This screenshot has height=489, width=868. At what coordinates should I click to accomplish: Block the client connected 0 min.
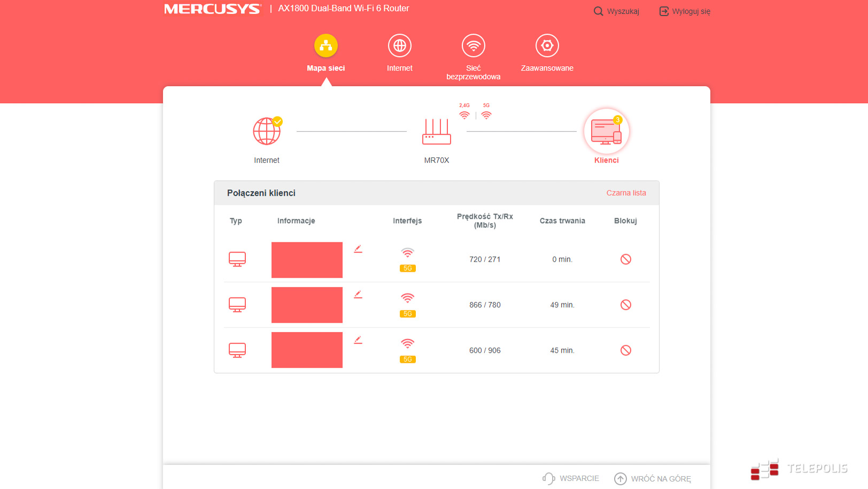click(x=625, y=259)
